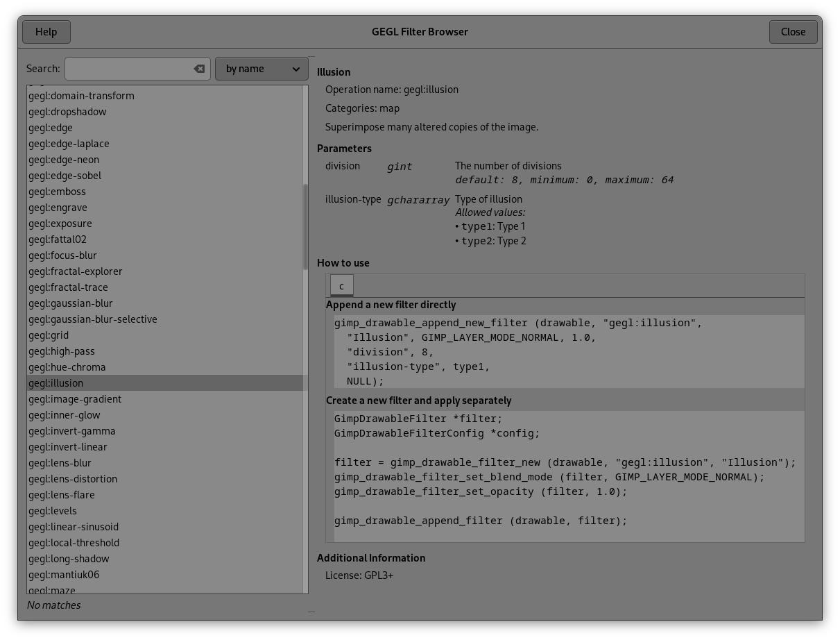Open the "by name" search mode dropdown
840x640 pixels.
pyautogui.click(x=262, y=68)
